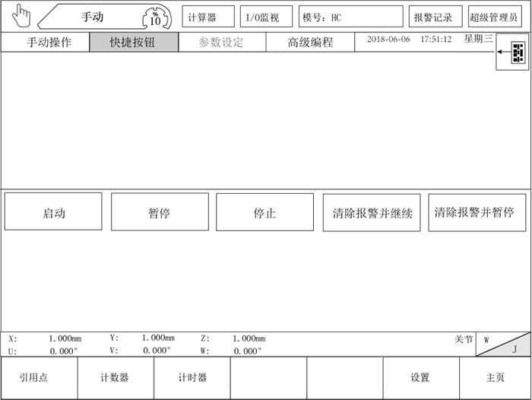
Task: Open the 计算器 calculator
Action: [x=207, y=17]
